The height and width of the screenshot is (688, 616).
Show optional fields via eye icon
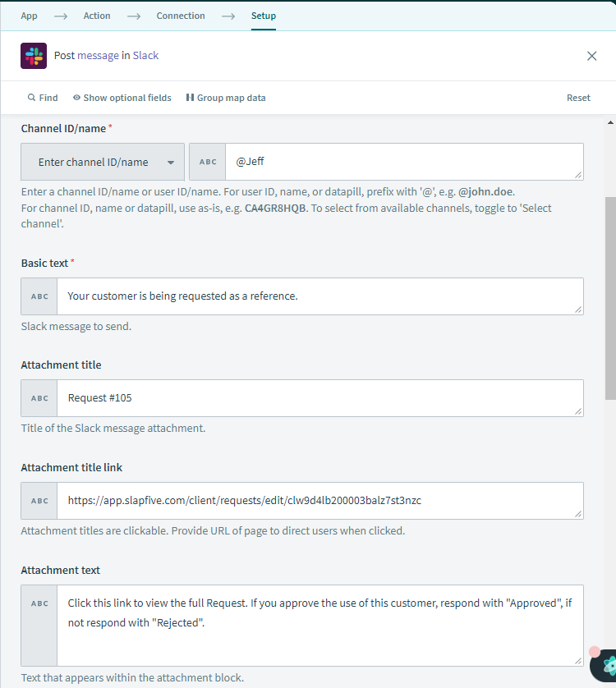point(76,98)
